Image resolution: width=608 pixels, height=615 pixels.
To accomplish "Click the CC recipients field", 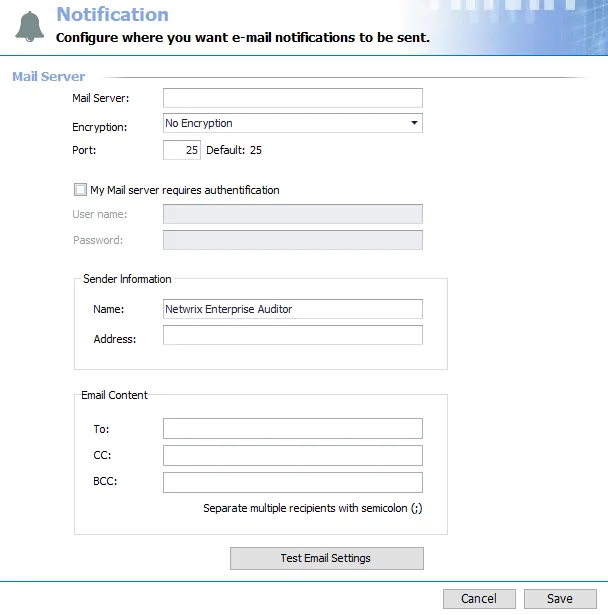I will pyautogui.click(x=293, y=455).
